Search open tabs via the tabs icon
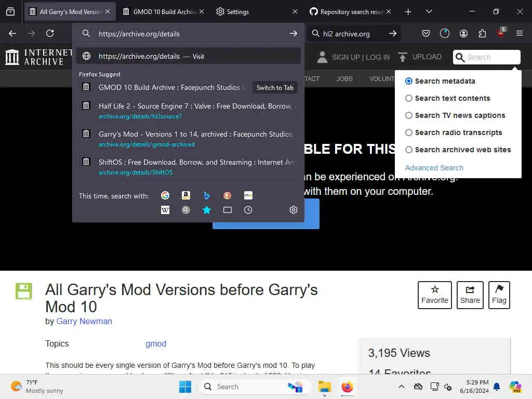The height and width of the screenshot is (399, 532). tap(228, 210)
